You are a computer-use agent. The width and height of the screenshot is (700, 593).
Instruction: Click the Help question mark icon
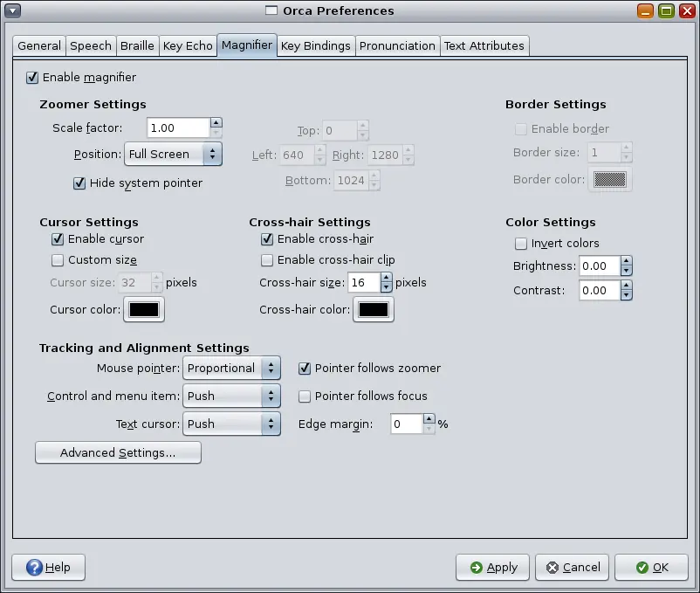[34, 568]
